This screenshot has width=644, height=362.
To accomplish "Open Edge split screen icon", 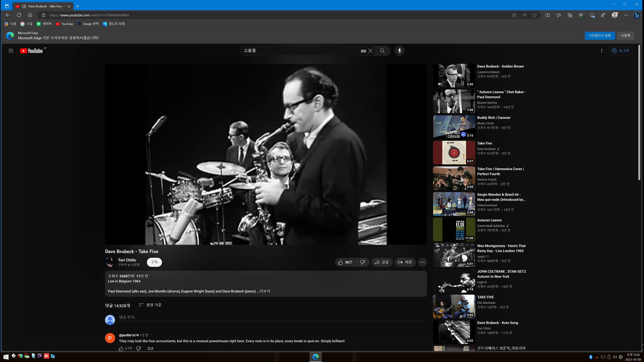I will [x=548, y=15].
